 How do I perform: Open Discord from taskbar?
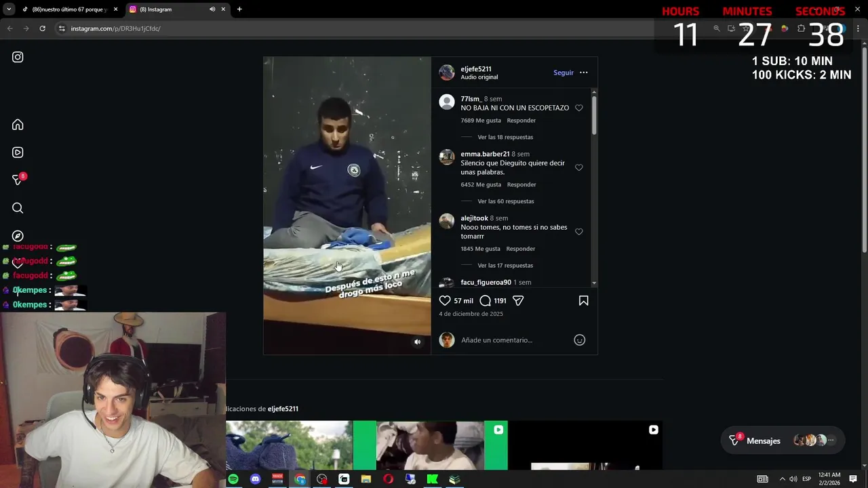256,479
